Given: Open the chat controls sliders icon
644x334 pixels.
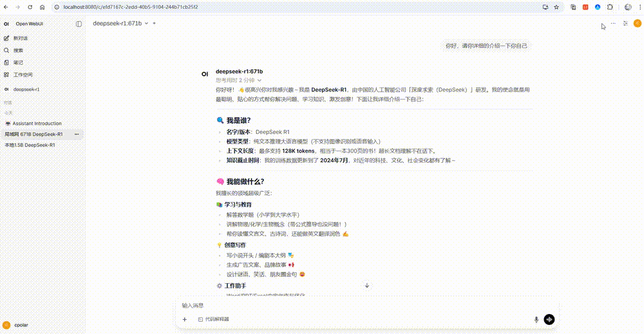Looking at the screenshot, I should [625, 23].
